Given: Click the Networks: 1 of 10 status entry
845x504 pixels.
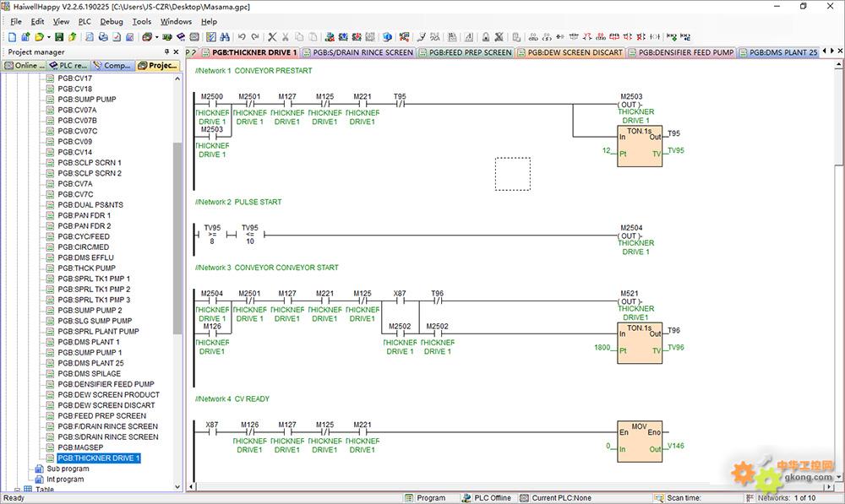Looking at the screenshot, I should click(781, 498).
